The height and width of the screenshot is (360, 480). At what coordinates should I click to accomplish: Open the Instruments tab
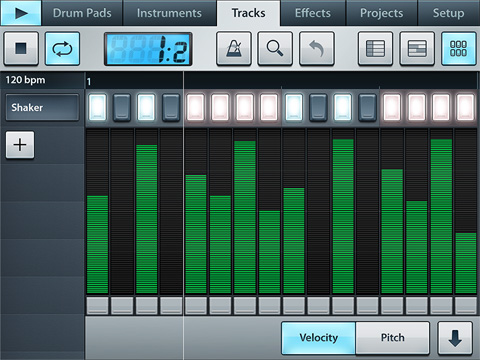tap(169, 13)
